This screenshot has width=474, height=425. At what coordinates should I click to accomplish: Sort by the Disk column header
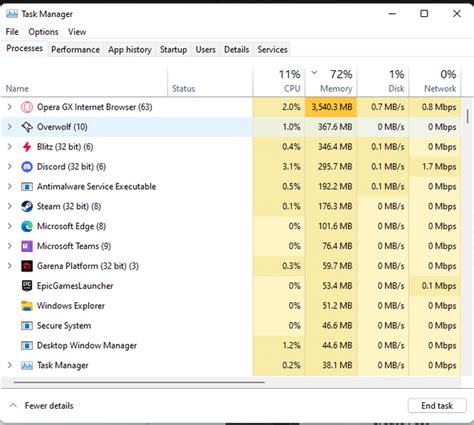click(x=383, y=82)
